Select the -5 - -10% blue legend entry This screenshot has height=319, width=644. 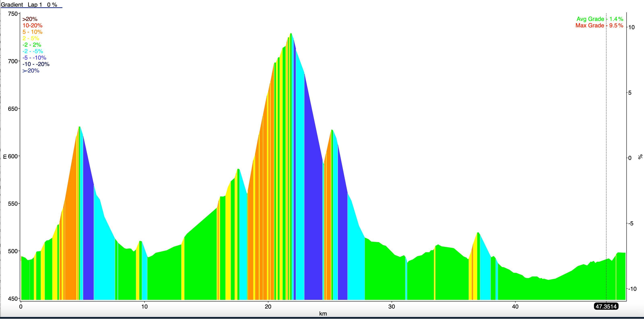point(34,58)
